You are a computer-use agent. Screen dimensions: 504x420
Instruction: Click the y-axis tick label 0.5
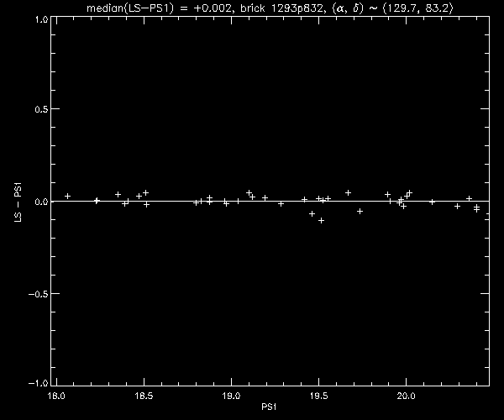(42, 109)
